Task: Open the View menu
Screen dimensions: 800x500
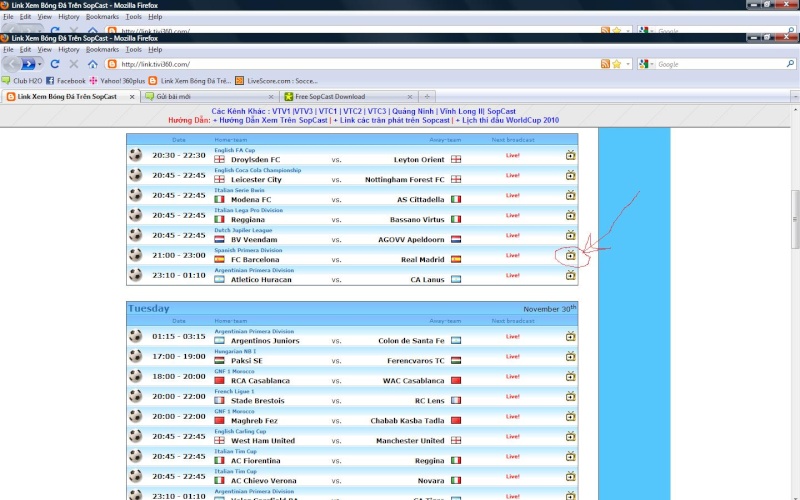Action: tap(44, 49)
